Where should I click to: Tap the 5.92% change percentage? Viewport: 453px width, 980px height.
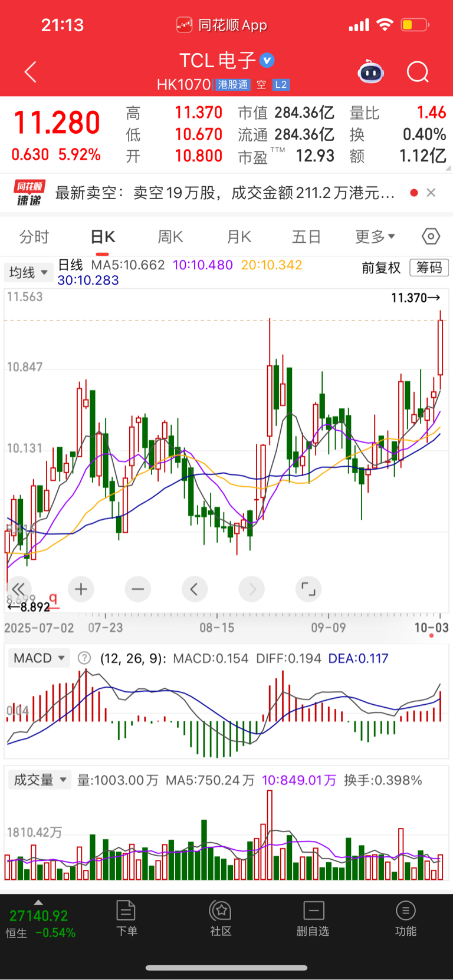[79, 154]
